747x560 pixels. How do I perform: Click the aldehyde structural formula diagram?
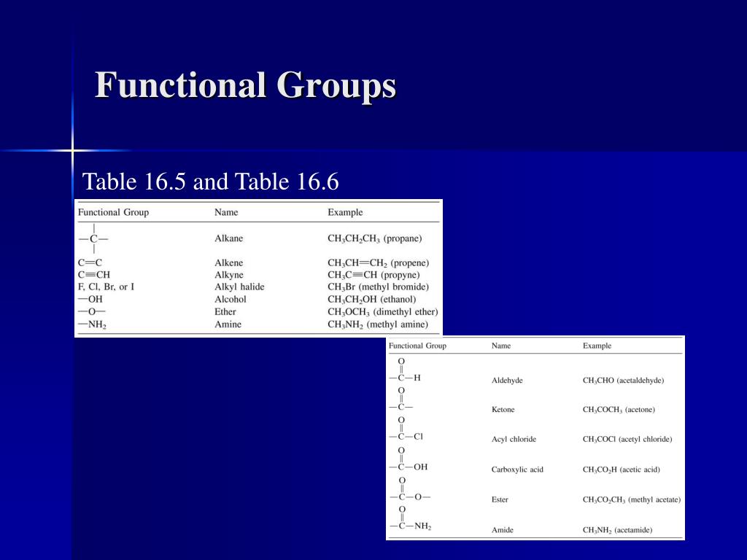click(404, 373)
